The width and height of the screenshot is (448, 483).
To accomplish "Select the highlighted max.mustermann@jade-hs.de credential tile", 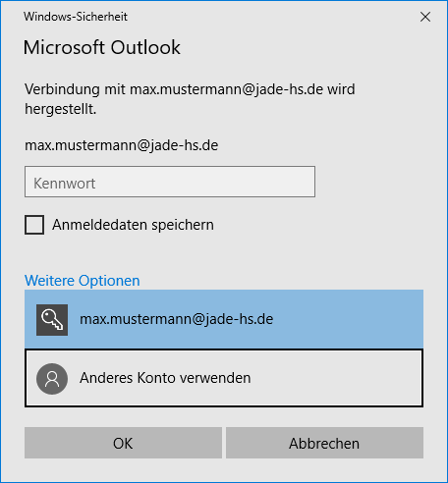I will [x=224, y=319].
